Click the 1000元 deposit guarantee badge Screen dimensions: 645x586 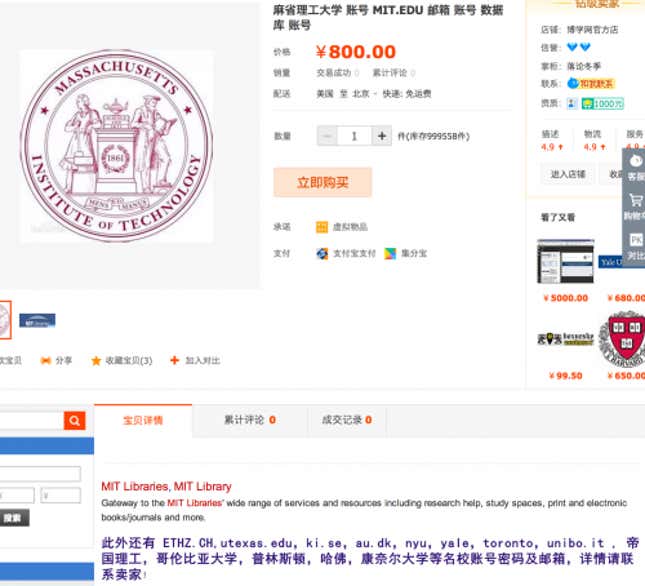coord(603,103)
